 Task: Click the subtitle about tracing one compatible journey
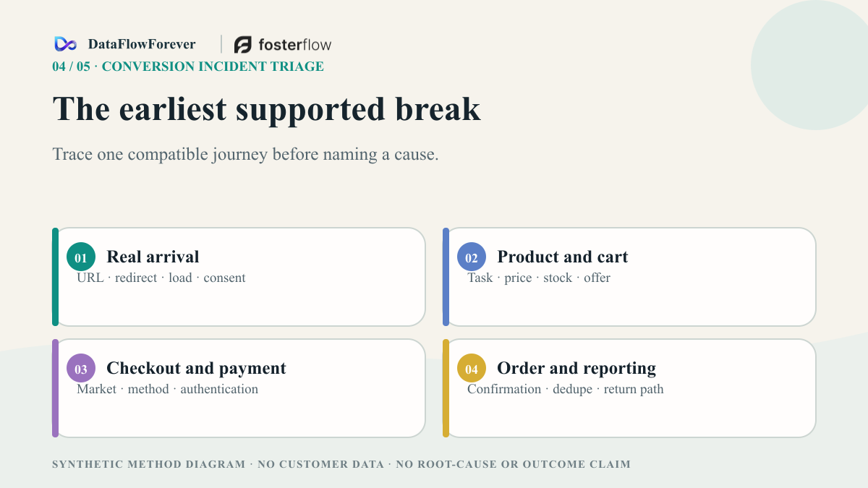[x=245, y=155]
